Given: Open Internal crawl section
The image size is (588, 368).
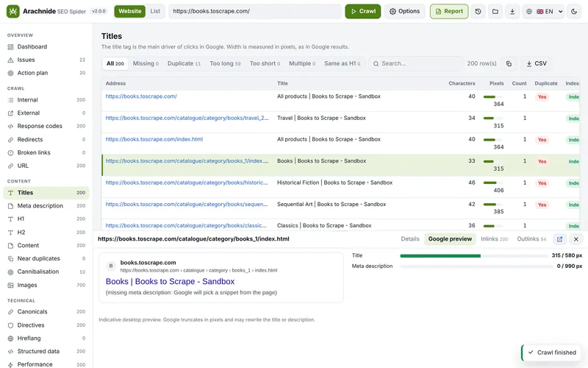Looking at the screenshot, I should 46,100.
